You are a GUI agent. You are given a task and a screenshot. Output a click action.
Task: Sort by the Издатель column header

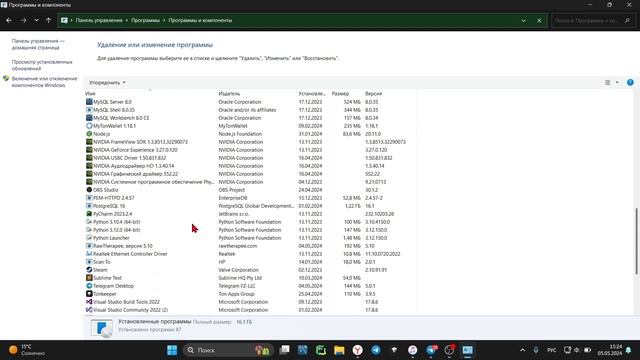(x=229, y=93)
